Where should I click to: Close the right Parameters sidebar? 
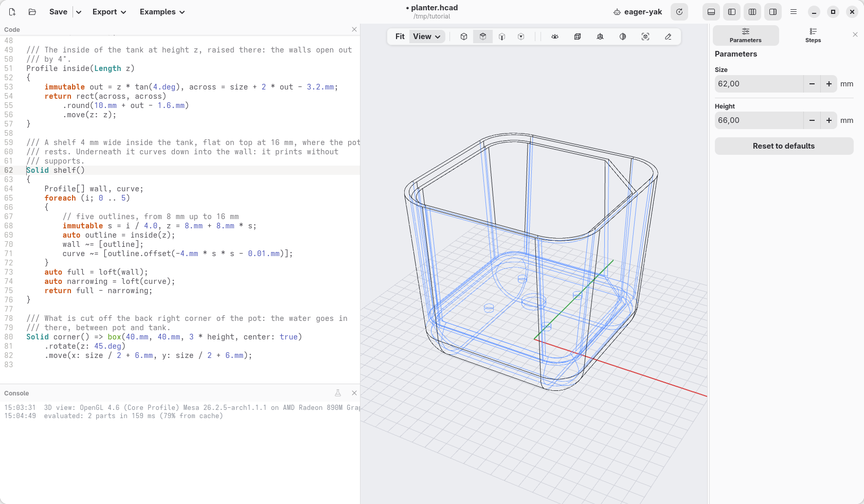click(855, 34)
